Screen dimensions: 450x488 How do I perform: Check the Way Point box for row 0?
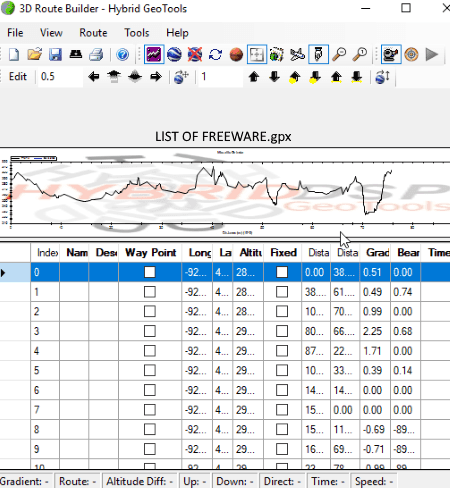[x=150, y=272]
